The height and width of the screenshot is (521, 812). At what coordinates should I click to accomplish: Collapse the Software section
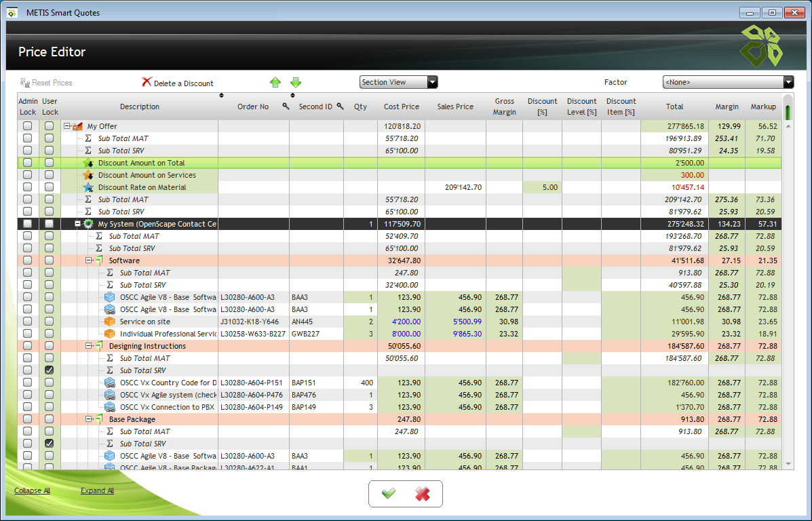click(89, 260)
